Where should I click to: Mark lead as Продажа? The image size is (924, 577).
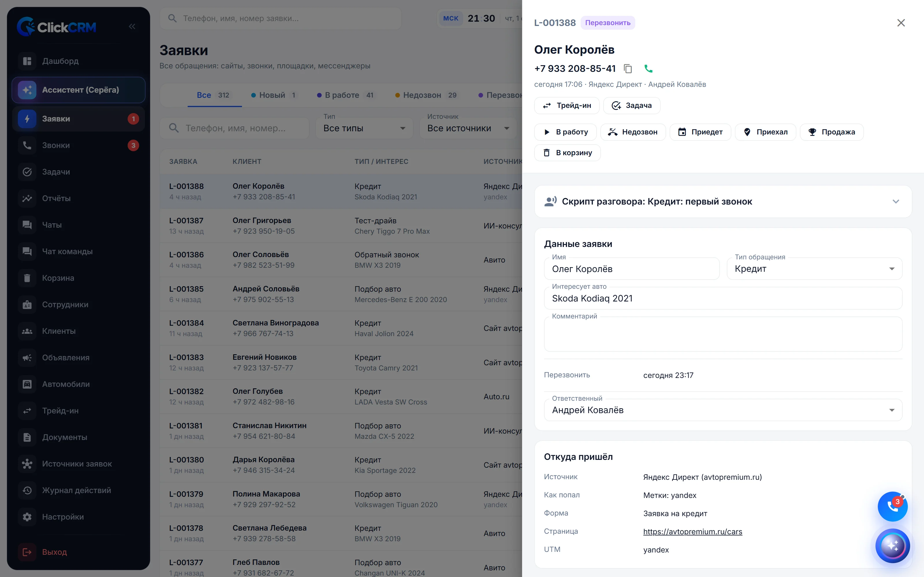[x=832, y=132]
